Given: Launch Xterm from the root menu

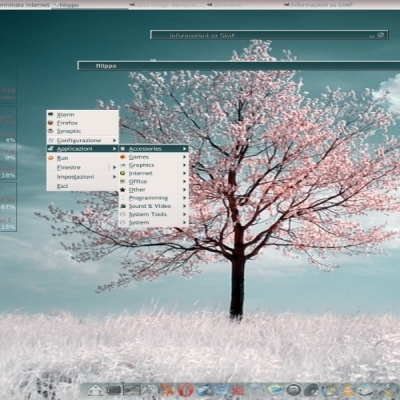Looking at the screenshot, I should click(x=83, y=115).
